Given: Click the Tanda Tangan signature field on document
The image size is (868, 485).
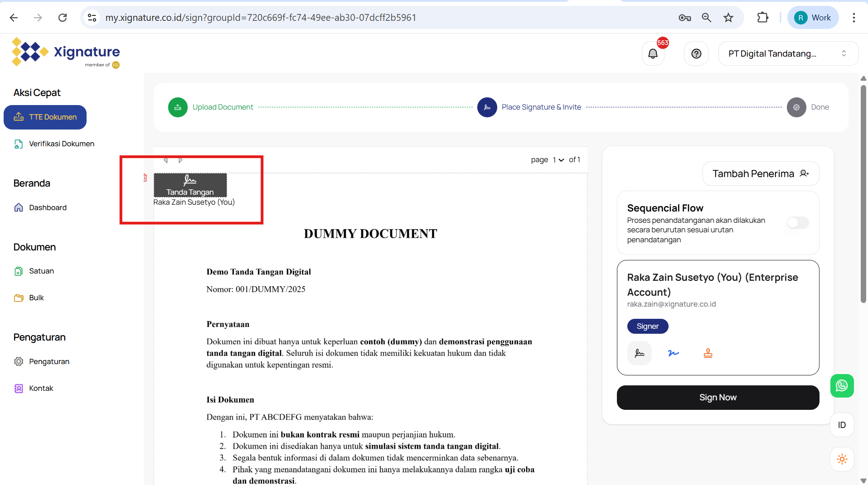Looking at the screenshot, I should (x=190, y=185).
